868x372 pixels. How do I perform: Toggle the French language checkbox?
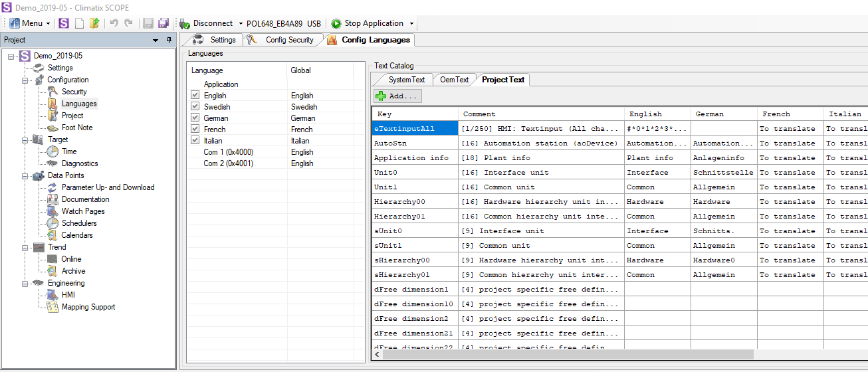point(195,130)
